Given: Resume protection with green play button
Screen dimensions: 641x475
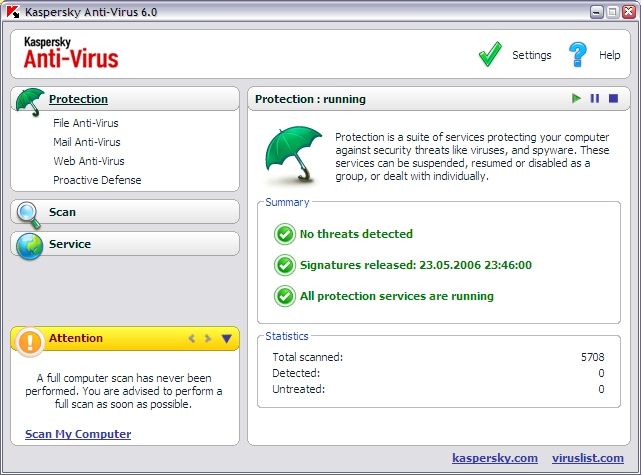Looking at the screenshot, I should [576, 99].
